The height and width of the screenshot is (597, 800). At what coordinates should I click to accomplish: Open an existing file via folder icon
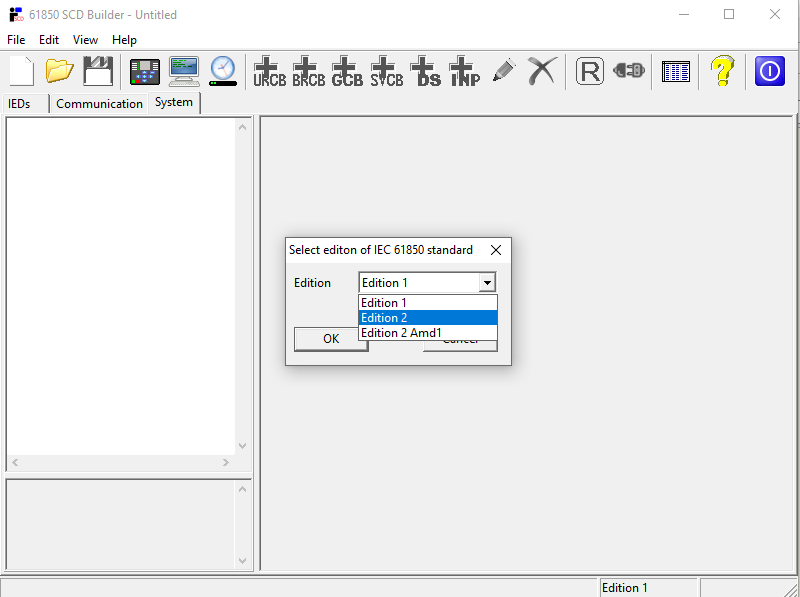pos(59,71)
